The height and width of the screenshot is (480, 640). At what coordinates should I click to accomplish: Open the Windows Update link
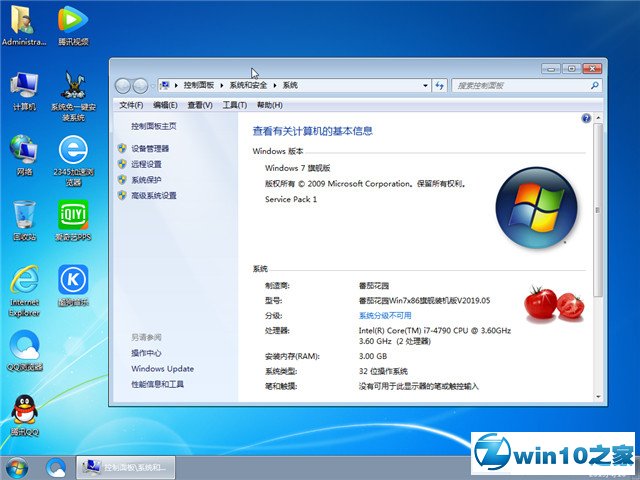tap(162, 369)
